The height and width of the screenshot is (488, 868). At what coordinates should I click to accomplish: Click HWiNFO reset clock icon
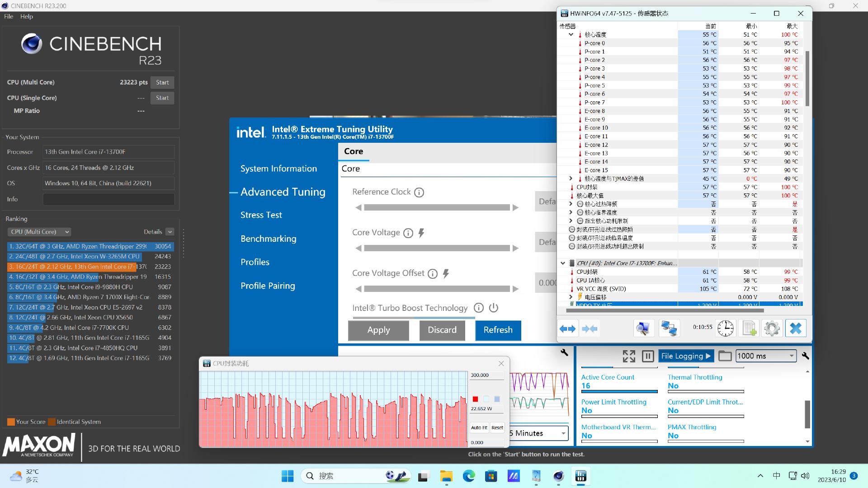[x=726, y=328]
